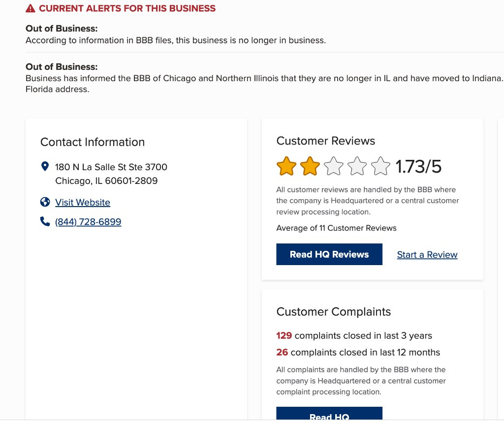Click the fourth empty rating star
This screenshot has width=504, height=422.
[357, 167]
